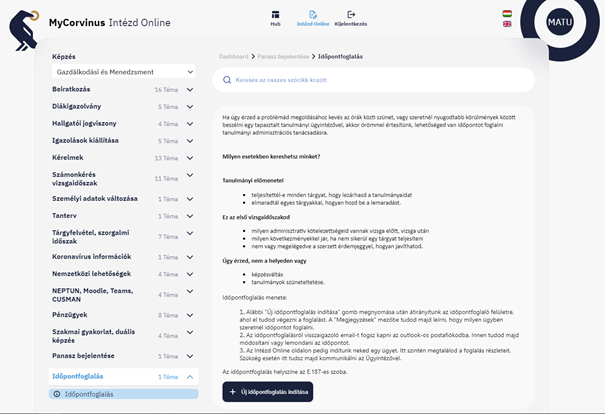
Task: Click 'Milyen esetekben kereshetsz minket?' heading
Action: [x=271, y=156]
